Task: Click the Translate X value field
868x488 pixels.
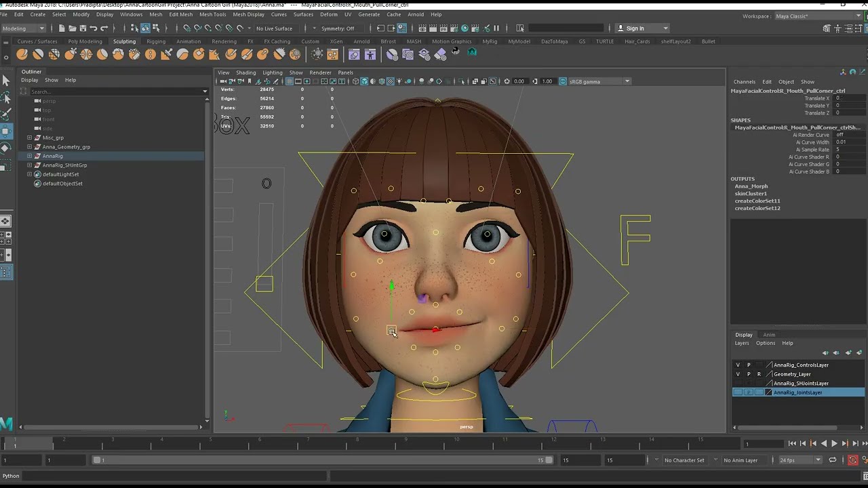Action: pyautogui.click(x=850, y=98)
